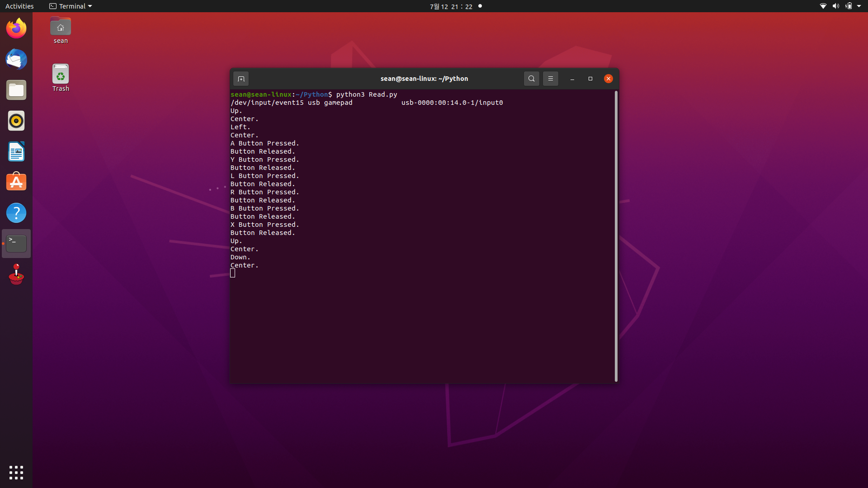The height and width of the screenshot is (488, 868).
Task: Show all applications grid
Action: point(16,472)
